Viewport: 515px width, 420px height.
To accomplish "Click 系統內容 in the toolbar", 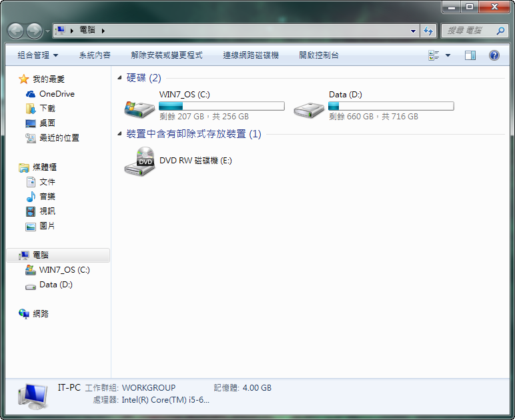I will pyautogui.click(x=95, y=55).
